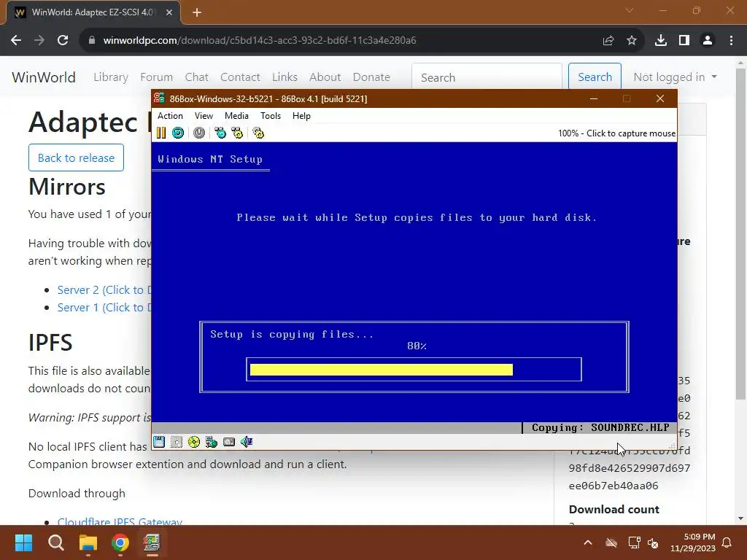The width and height of the screenshot is (747, 560).
Task: Click the WinWorld Search button
Action: tap(595, 77)
